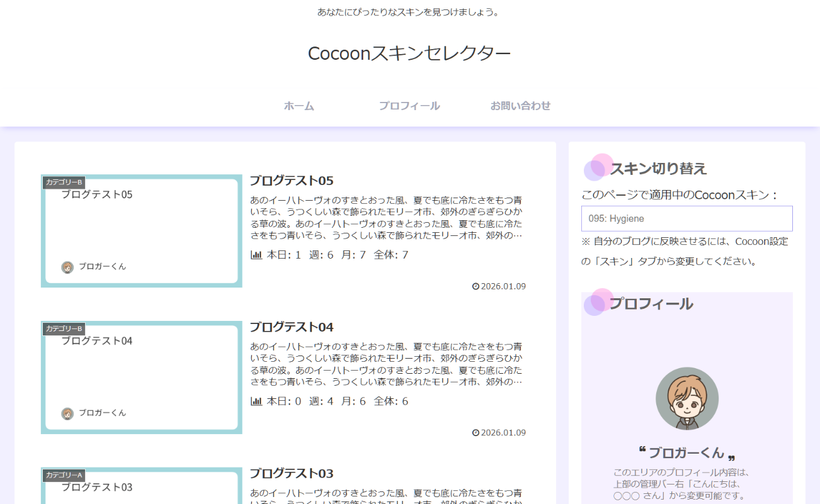Click the clock icon beside ブログテスト05 date
This screenshot has width=820, height=504.
coord(475,286)
